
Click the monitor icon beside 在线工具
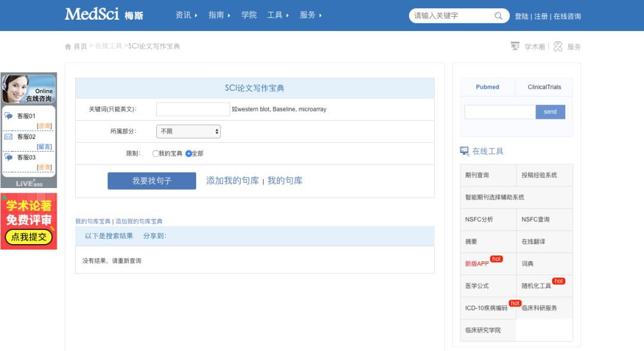click(x=466, y=151)
